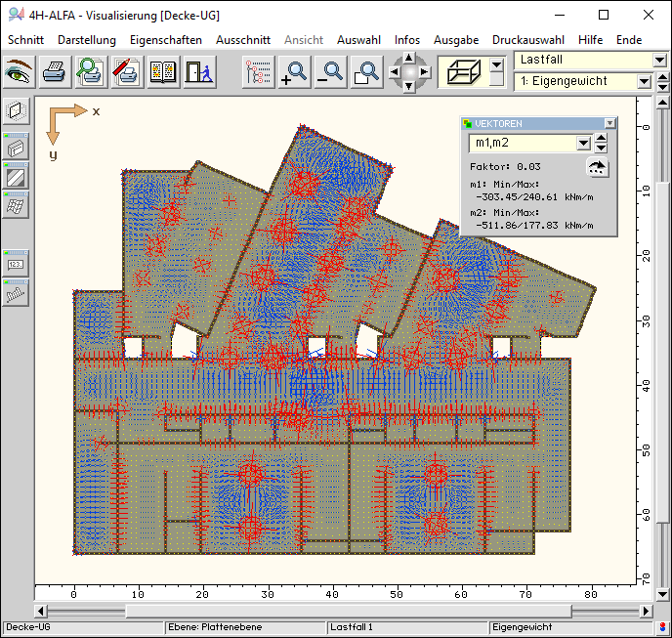Image resolution: width=672 pixels, height=638 pixels.
Task: Open print preview with magnifier icon
Action: point(91,72)
